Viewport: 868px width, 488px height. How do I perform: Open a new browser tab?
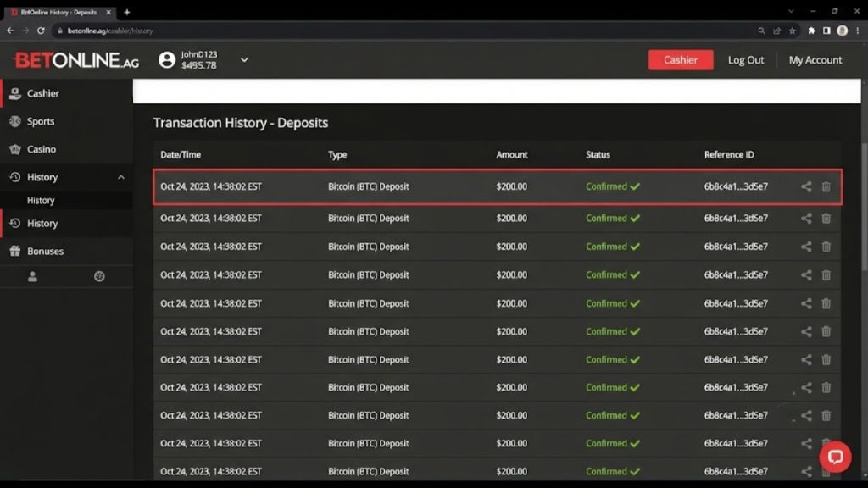[127, 12]
